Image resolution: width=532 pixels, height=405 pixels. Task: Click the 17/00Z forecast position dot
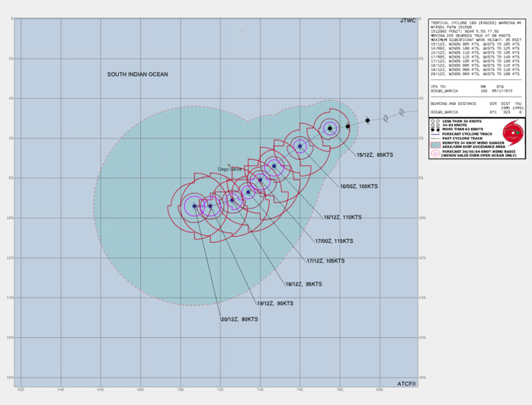[x=261, y=180]
